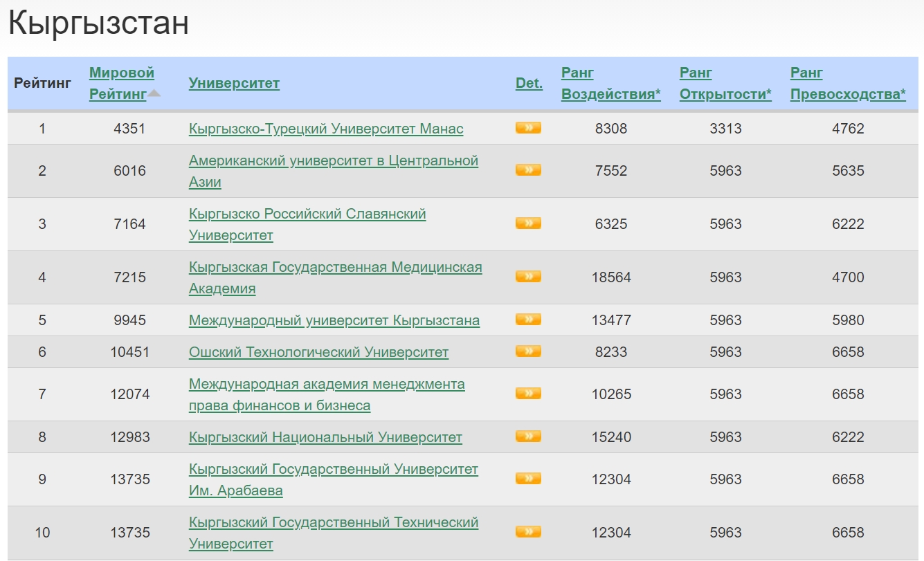Click details icon for Международный университет Кыргызстана
The image size is (924, 561).
tap(528, 319)
